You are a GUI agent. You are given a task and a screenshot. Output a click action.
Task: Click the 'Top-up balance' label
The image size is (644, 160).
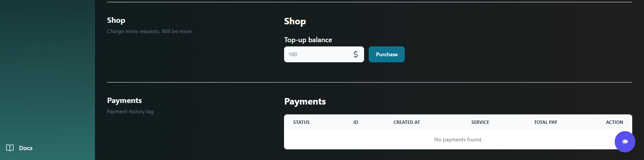[308, 40]
